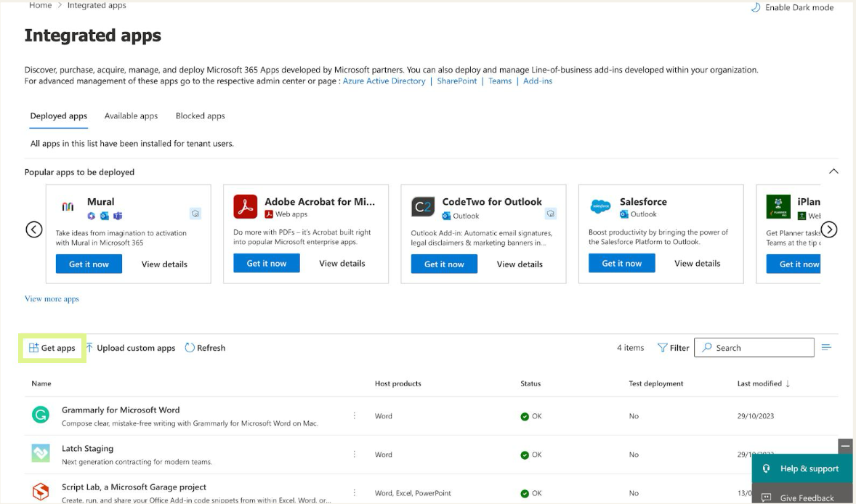Click Get it now for Salesforce
This screenshot has height=504, width=856.
pos(621,263)
